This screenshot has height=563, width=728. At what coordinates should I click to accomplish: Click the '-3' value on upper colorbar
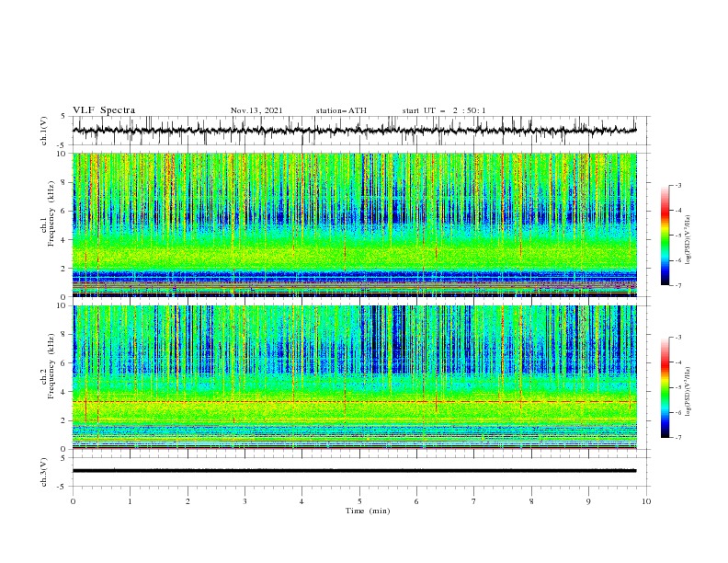coord(678,186)
